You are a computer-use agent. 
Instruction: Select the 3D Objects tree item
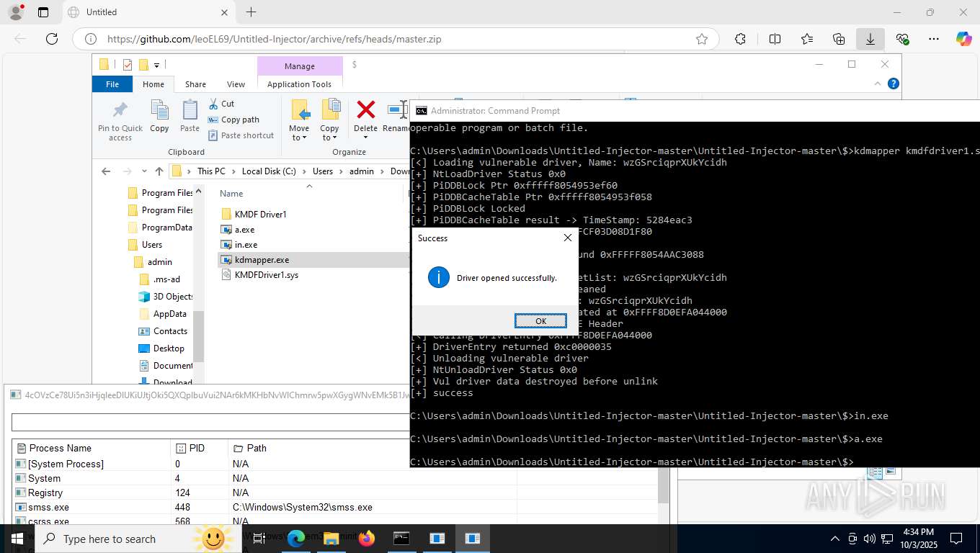click(x=173, y=297)
